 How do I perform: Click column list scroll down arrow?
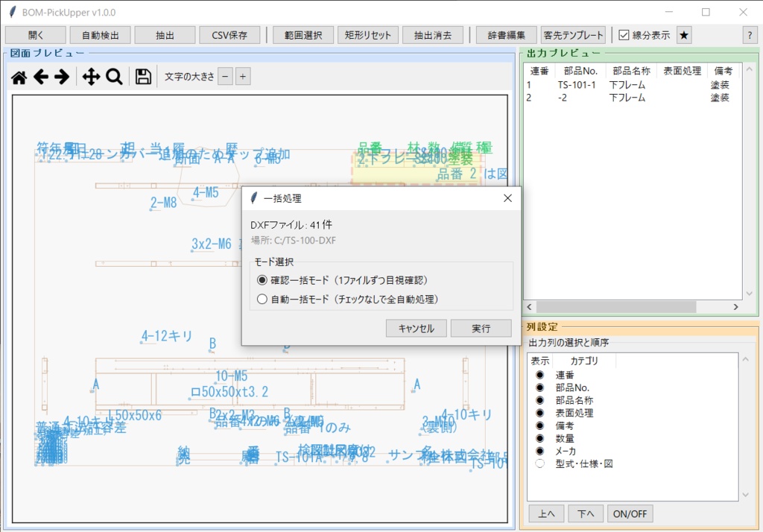745,495
